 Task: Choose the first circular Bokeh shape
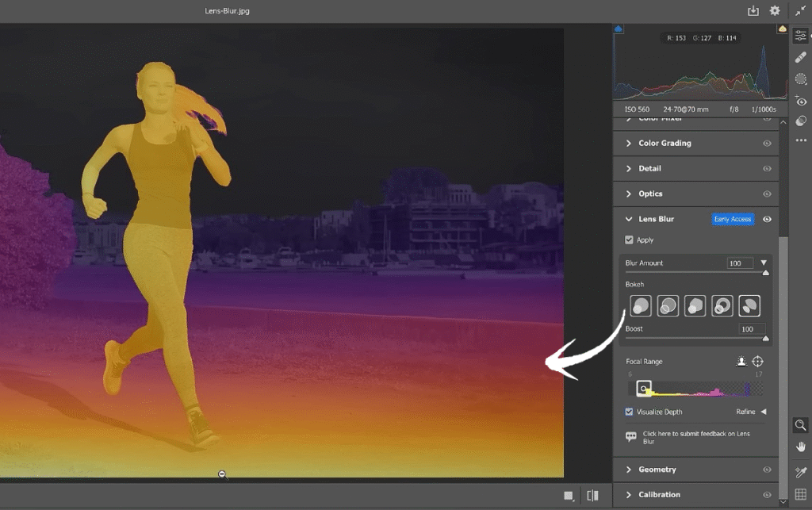[640, 305]
